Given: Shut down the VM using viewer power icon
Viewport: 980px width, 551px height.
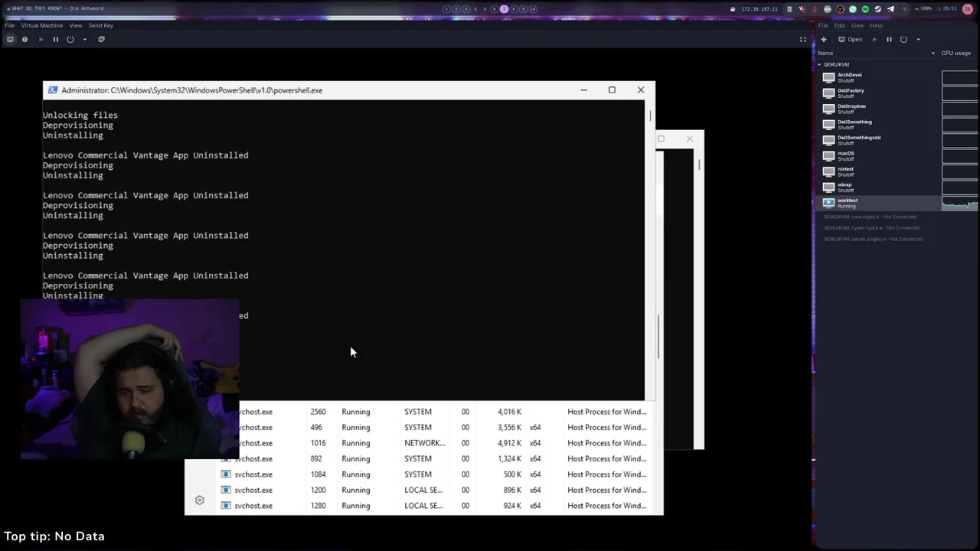Looking at the screenshot, I should pos(70,39).
